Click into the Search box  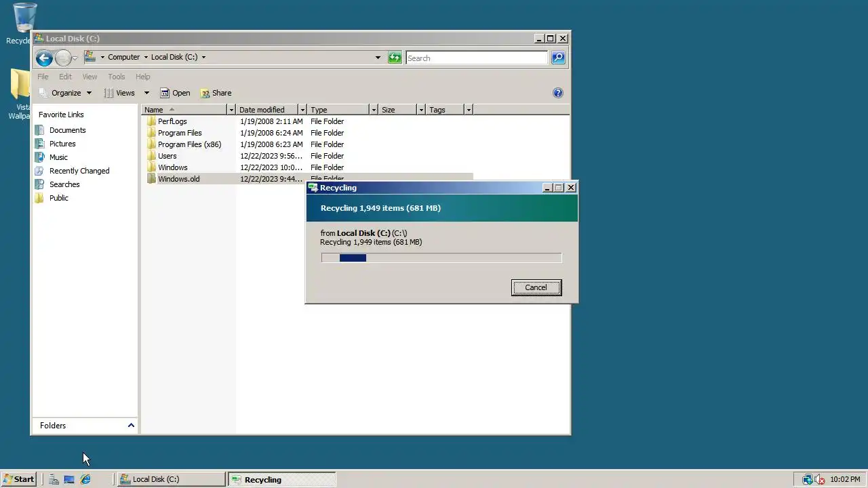coord(477,58)
